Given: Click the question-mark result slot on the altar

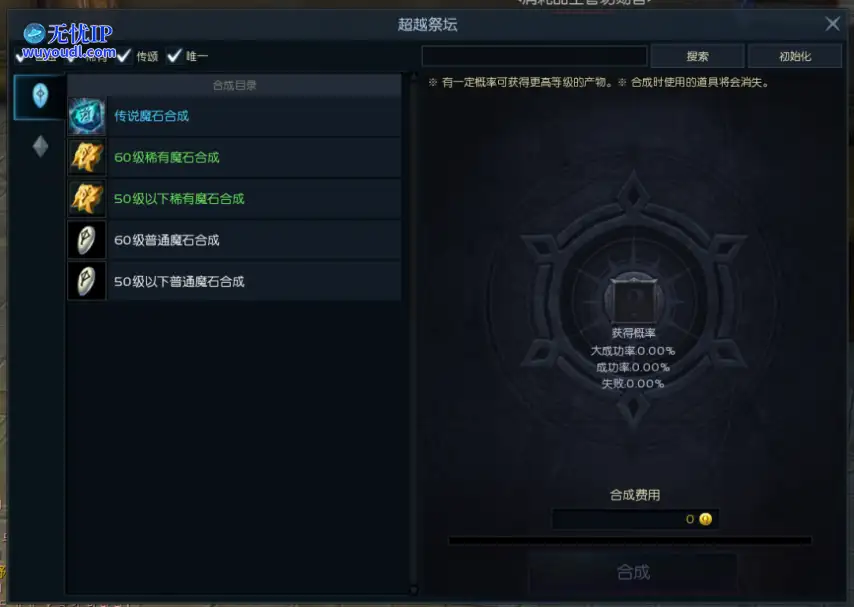Looking at the screenshot, I should [x=633, y=300].
